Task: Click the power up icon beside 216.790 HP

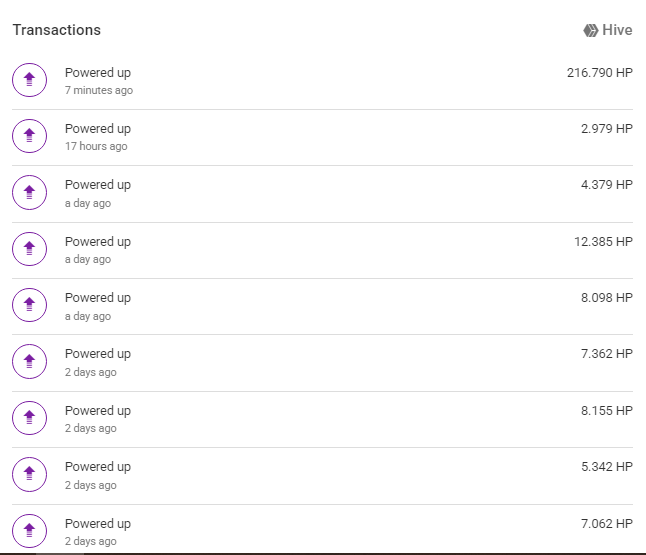Action: (29, 81)
